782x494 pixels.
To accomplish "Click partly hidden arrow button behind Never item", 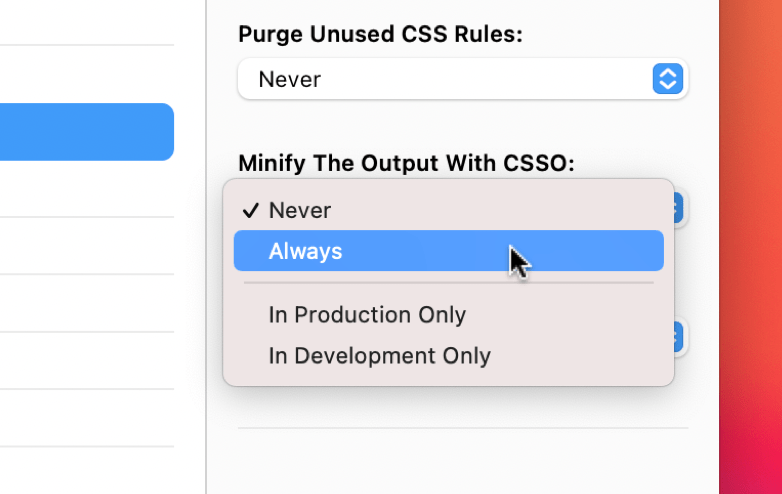I will 679,208.
